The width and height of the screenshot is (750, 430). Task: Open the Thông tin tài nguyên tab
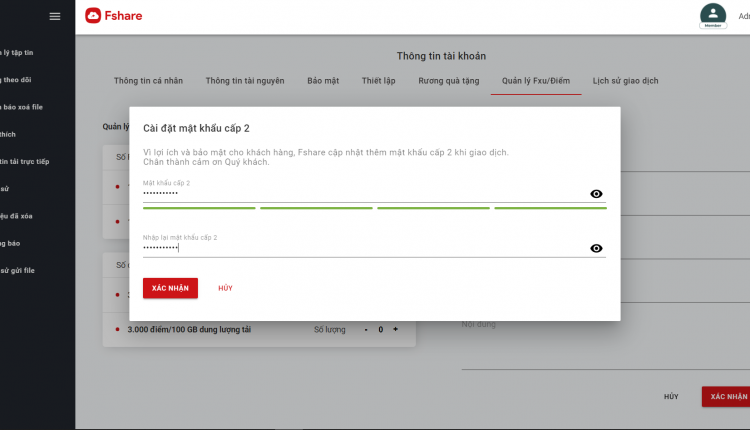click(x=245, y=81)
